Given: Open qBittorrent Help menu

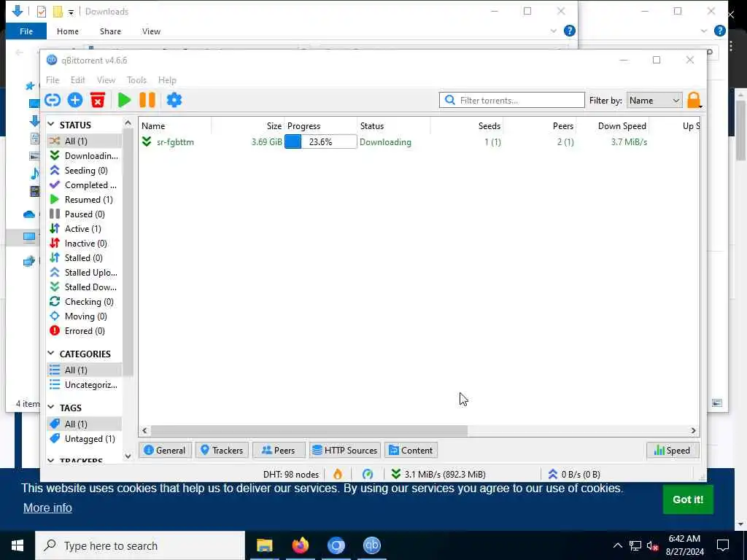Looking at the screenshot, I should click(x=167, y=80).
